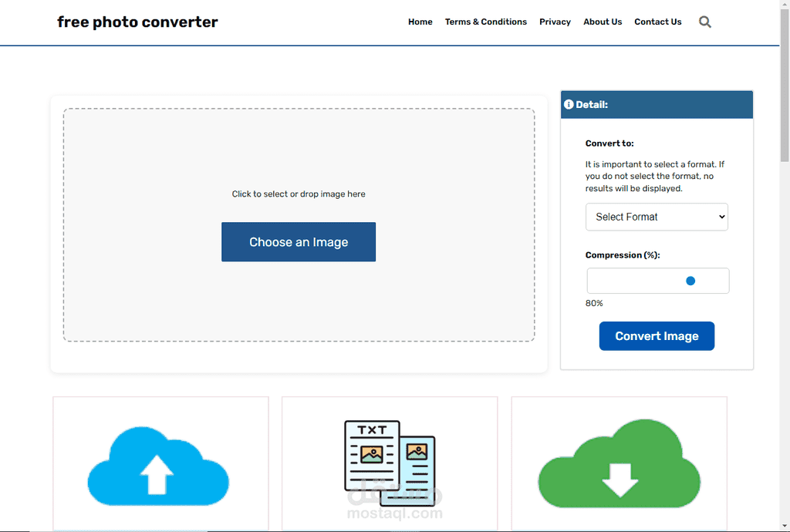Image resolution: width=790 pixels, height=532 pixels.
Task: Open the Select Format dropdown
Action: [x=657, y=217]
